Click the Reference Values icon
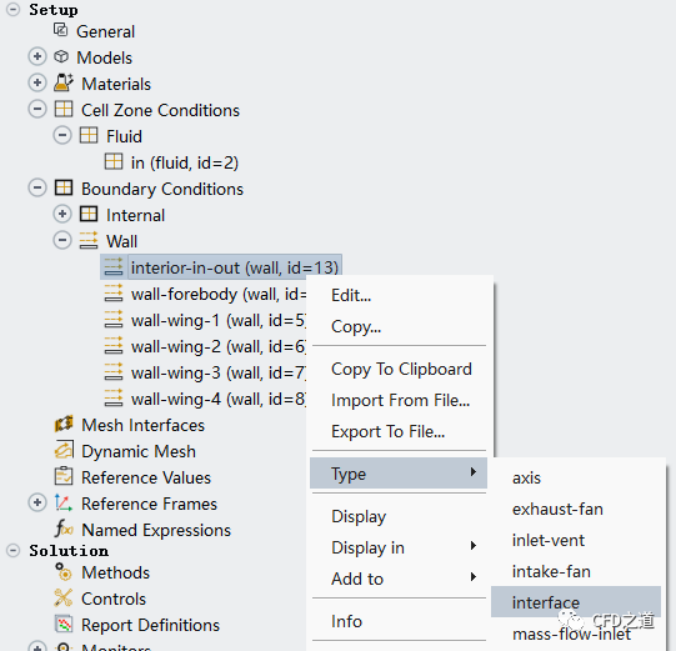The width and height of the screenshot is (676, 651). coord(64,477)
